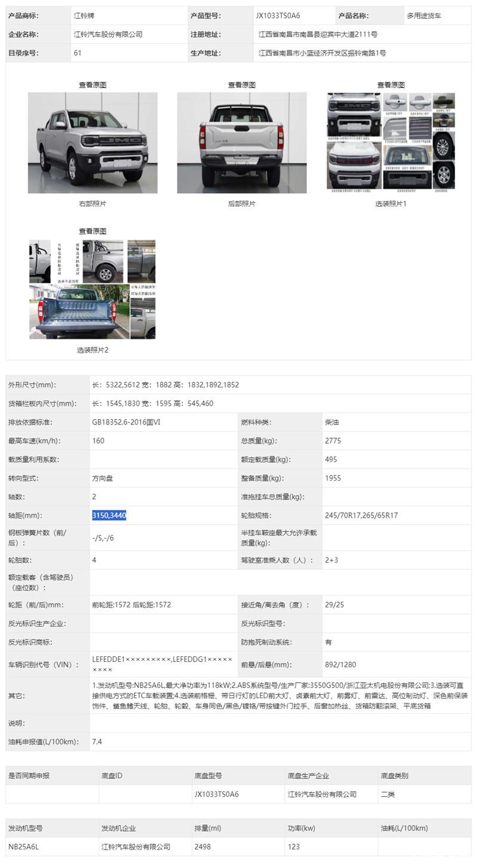The height and width of the screenshot is (868, 478).
Task: Click the 轴距(mm) label
Action: (x=25, y=515)
